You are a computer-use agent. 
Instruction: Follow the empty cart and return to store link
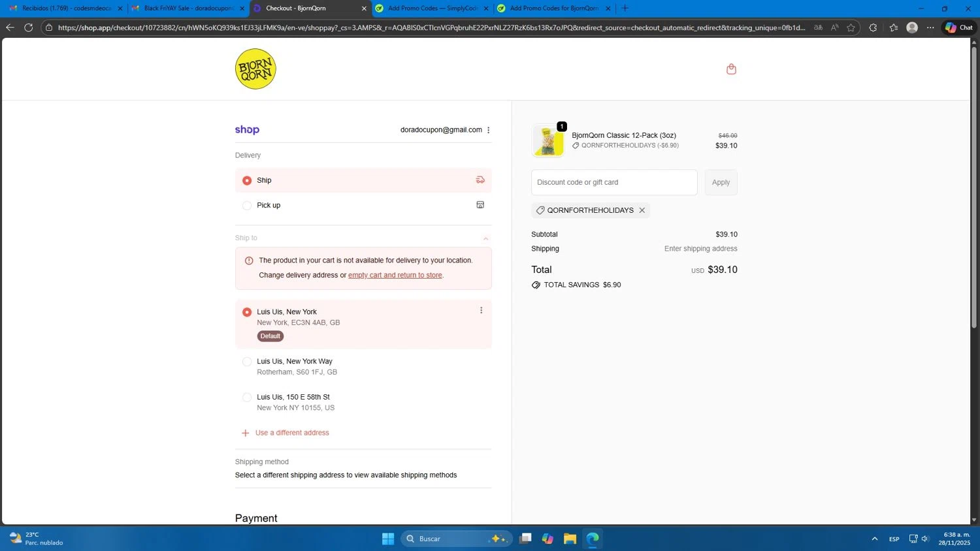395,275
